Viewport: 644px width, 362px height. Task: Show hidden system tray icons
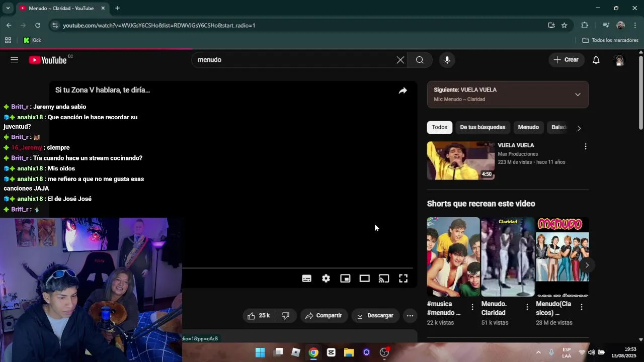538,352
